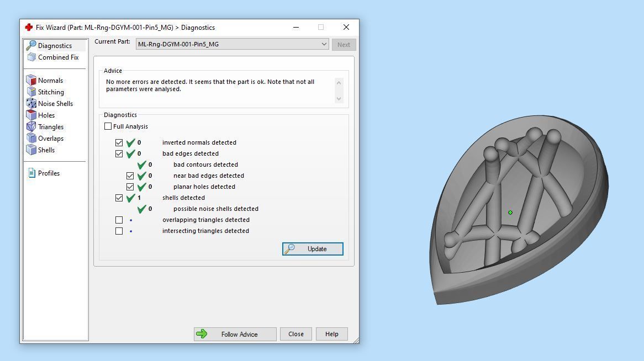Click the Update button
644x361 pixels.
click(x=313, y=248)
